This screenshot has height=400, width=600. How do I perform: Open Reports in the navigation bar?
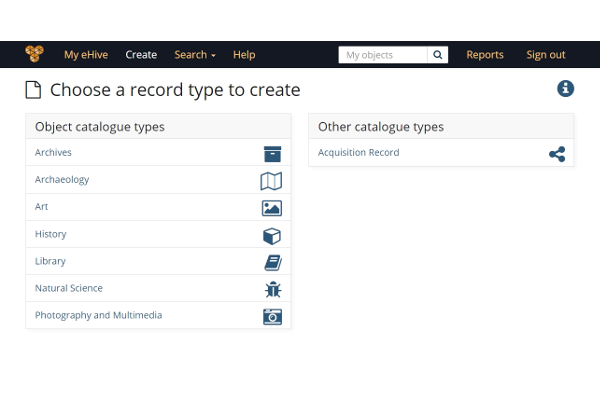485,55
